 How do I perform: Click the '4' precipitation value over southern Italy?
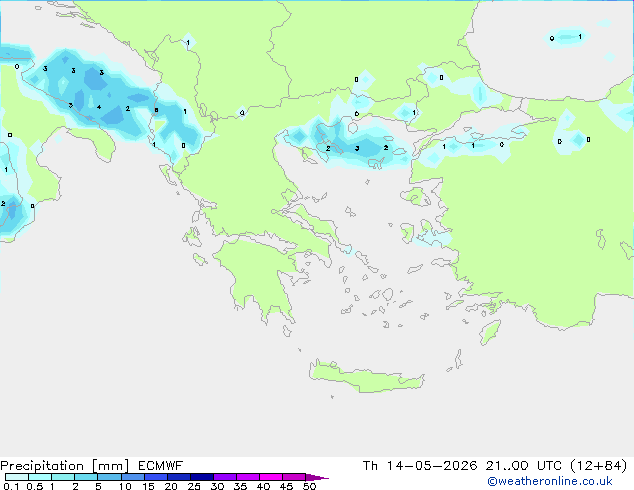pos(99,107)
